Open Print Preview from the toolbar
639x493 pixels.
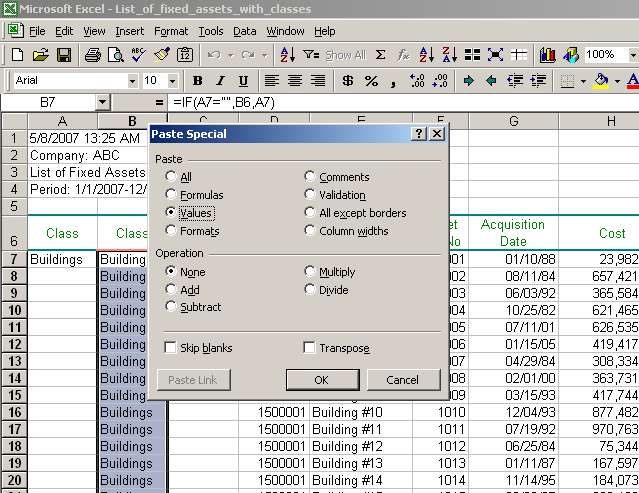tap(116, 55)
